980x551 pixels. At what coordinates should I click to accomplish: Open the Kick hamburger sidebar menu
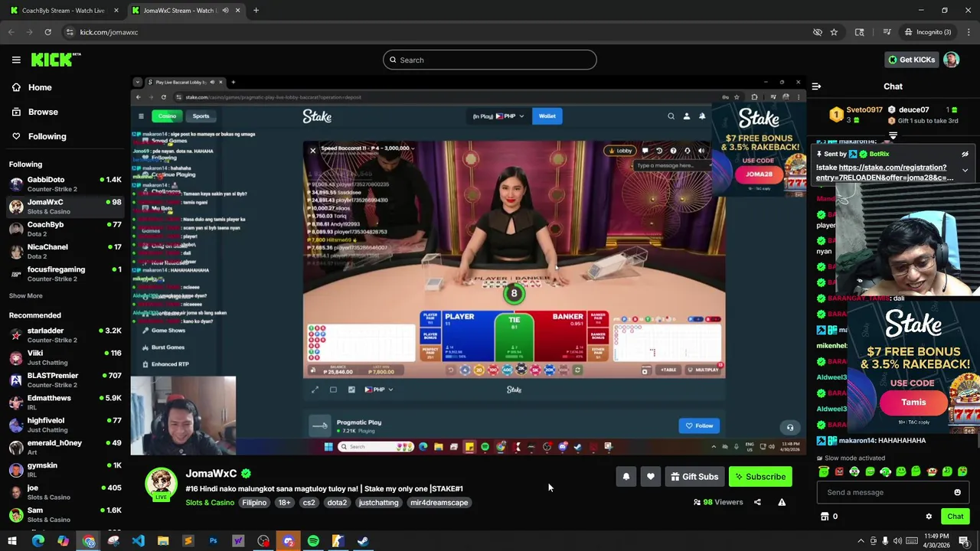(x=16, y=60)
